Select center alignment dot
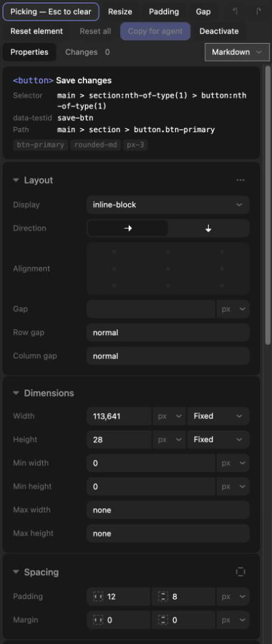 click(168, 268)
